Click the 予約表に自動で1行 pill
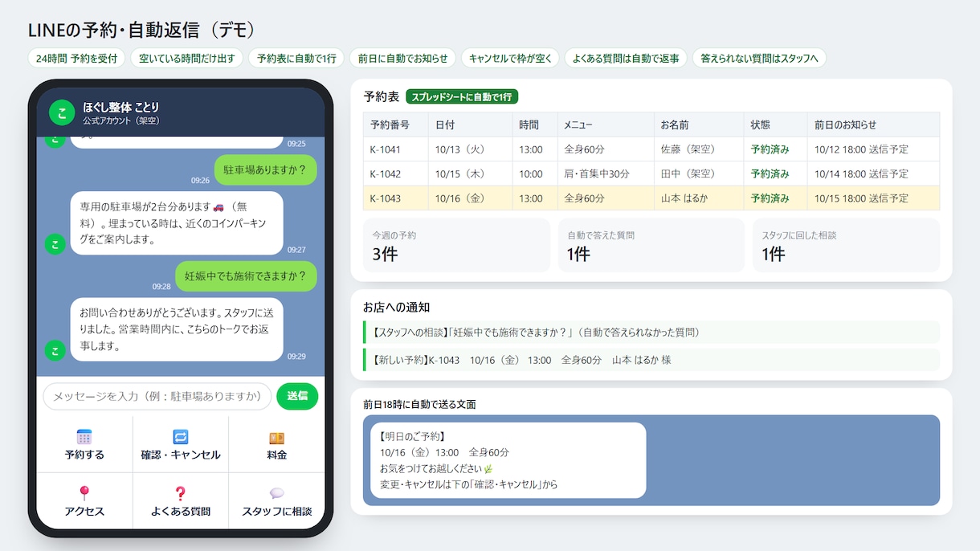 point(296,58)
